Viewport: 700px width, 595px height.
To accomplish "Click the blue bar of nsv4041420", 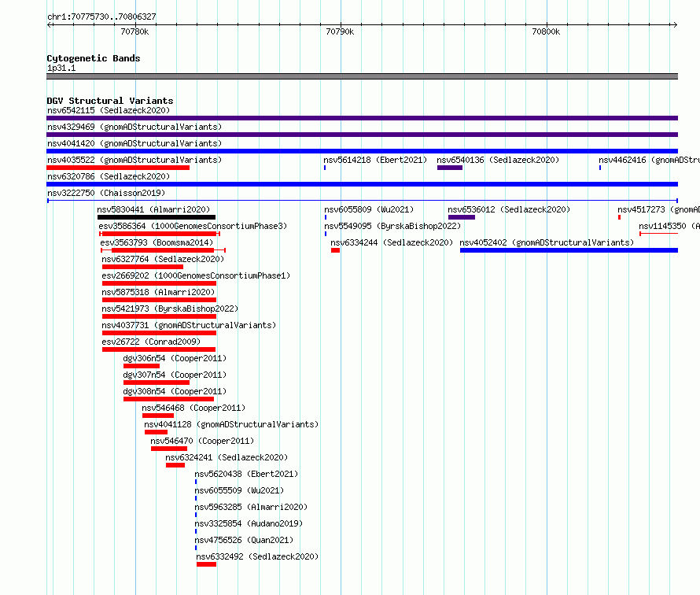I will tap(362, 151).
